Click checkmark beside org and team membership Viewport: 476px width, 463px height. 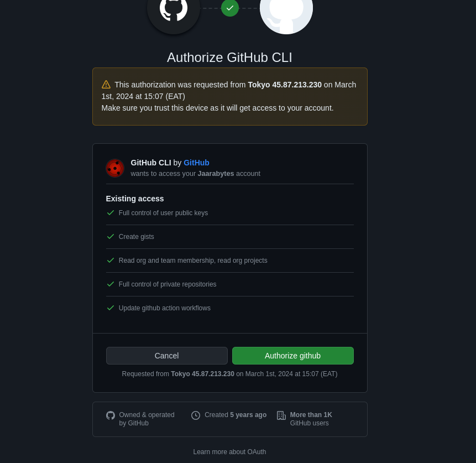click(111, 260)
